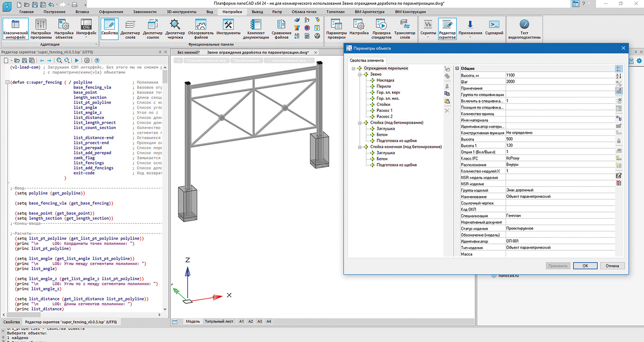This screenshot has width=644, height=342.
Task: Open the Титульный лист layout tab
Action: click(219, 321)
